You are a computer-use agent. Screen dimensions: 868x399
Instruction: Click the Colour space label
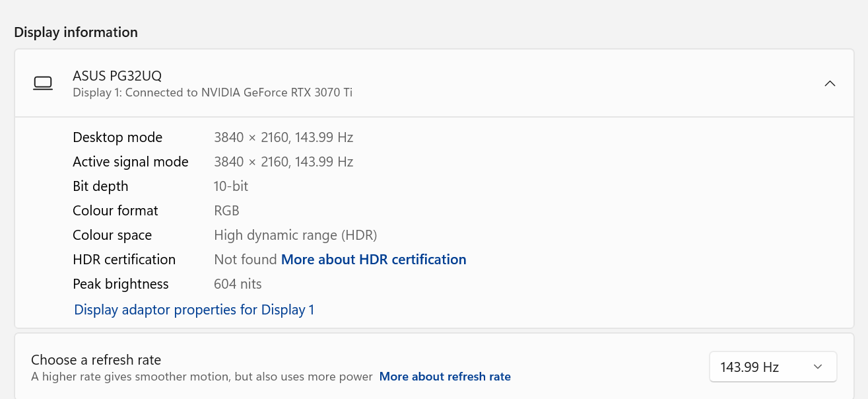point(112,235)
